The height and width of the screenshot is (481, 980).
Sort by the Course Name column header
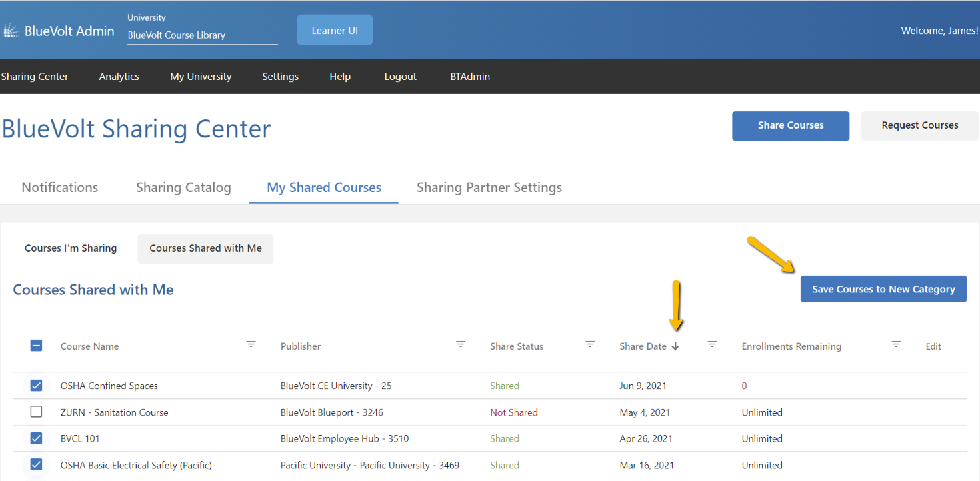pyautogui.click(x=89, y=346)
